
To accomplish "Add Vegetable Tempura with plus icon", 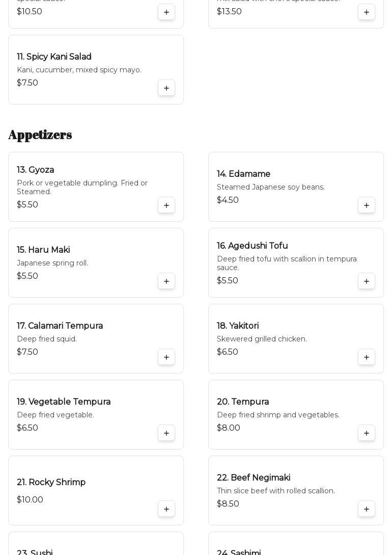I will [166, 433].
